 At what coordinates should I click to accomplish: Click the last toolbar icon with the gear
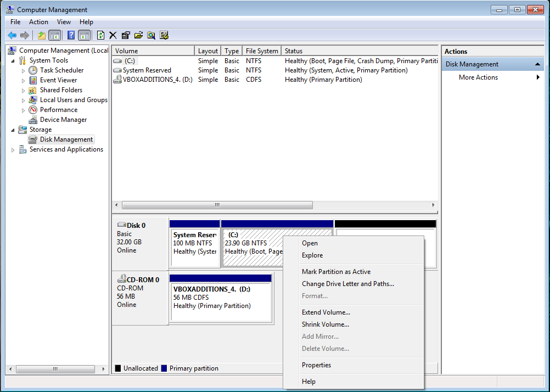[164, 35]
